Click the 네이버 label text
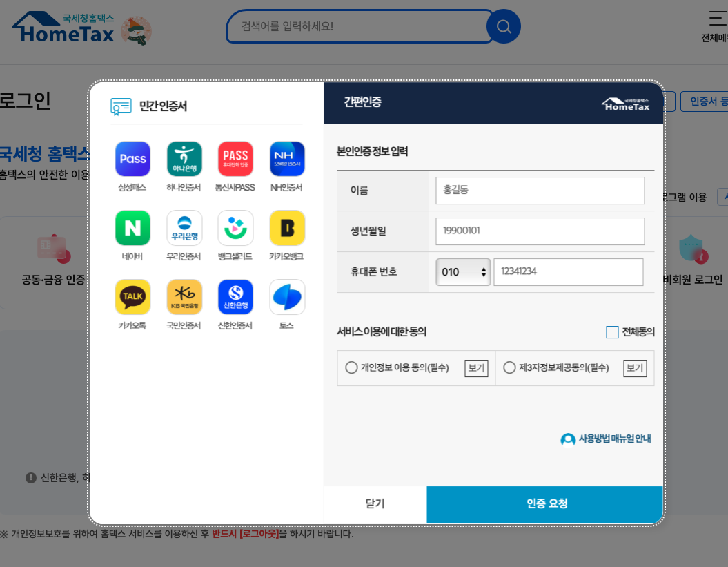The width and height of the screenshot is (728, 567). pos(132,256)
